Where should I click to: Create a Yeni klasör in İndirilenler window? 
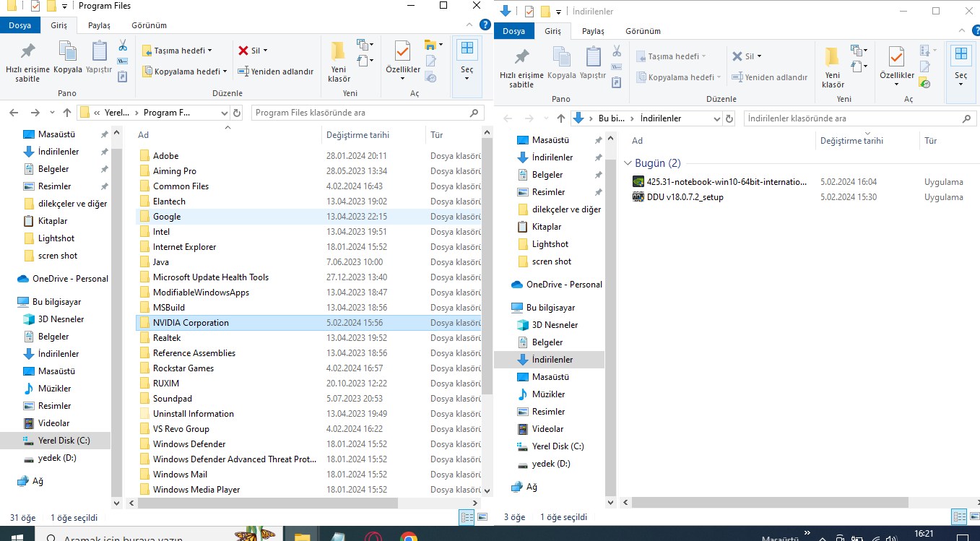click(x=833, y=67)
